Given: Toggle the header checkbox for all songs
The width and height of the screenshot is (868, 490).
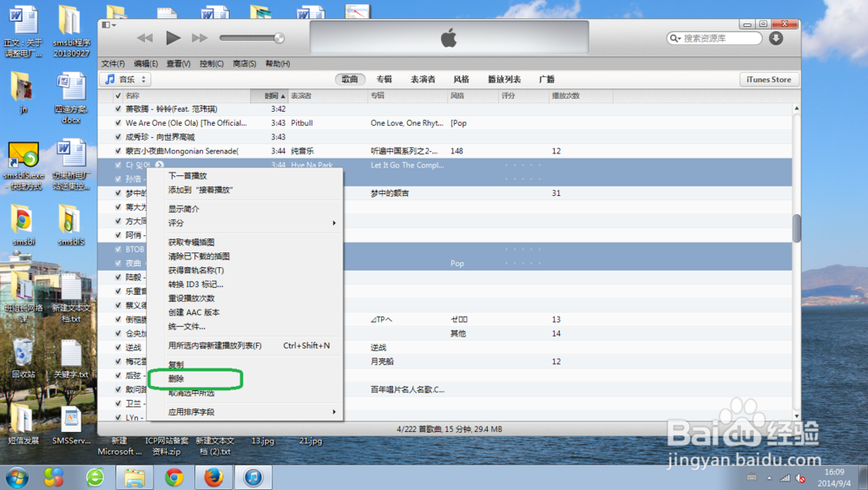Looking at the screenshot, I should pos(118,95).
